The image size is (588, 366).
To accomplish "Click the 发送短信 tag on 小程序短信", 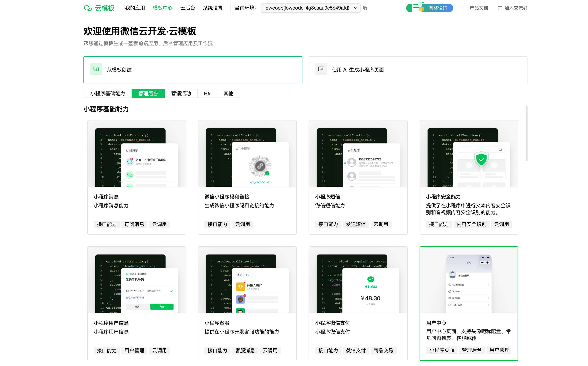I will [356, 224].
